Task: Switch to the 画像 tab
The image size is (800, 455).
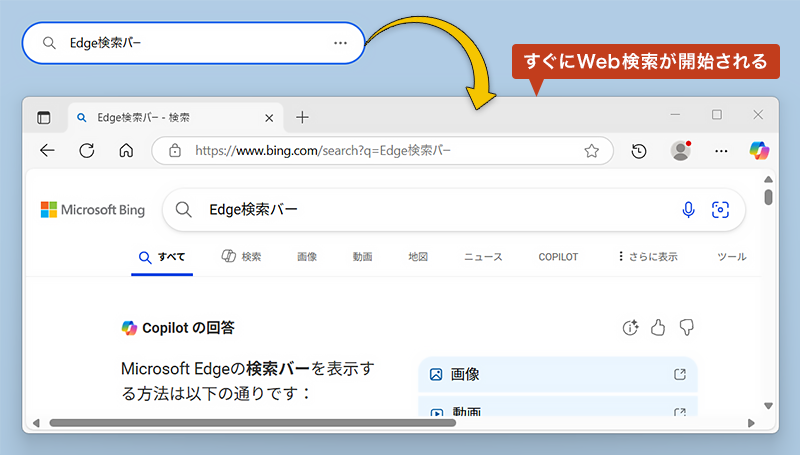Action: click(307, 257)
